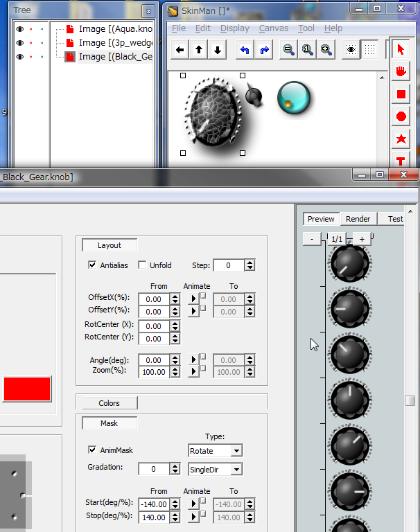The height and width of the screenshot is (532, 420).
Task: Expand the Colors section header
Action: (x=110, y=403)
